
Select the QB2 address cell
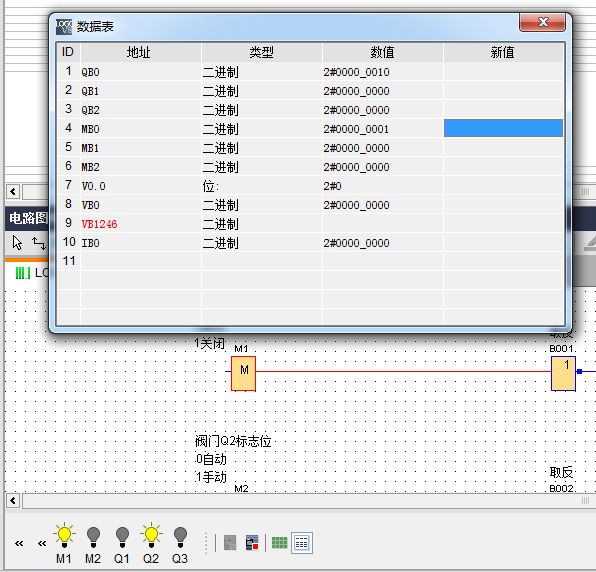tap(141, 109)
